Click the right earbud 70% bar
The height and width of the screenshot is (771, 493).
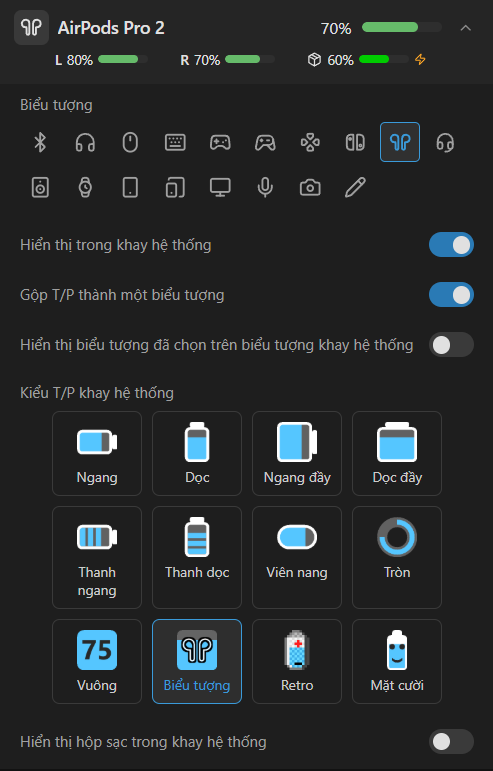point(250,59)
